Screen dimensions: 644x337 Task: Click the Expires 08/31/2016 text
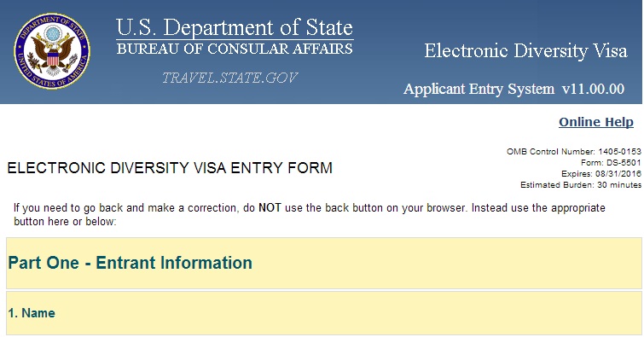pos(600,173)
